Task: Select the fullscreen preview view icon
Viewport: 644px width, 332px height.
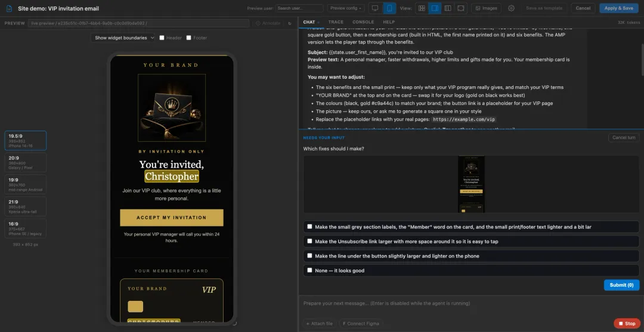Action: [x=461, y=8]
